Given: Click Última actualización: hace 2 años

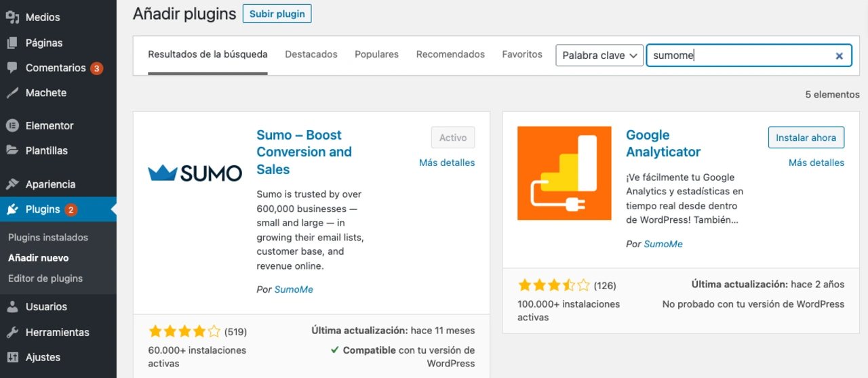Looking at the screenshot, I should (768, 285).
